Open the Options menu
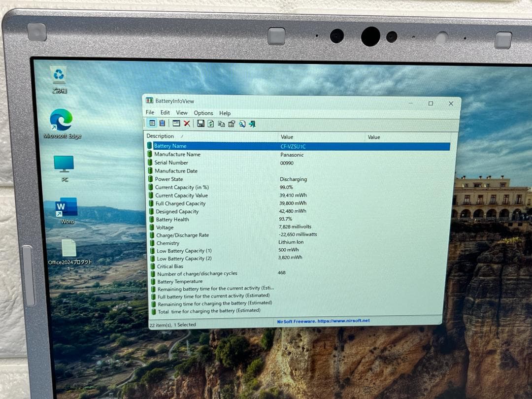This screenshot has height=399, width=532. click(203, 113)
